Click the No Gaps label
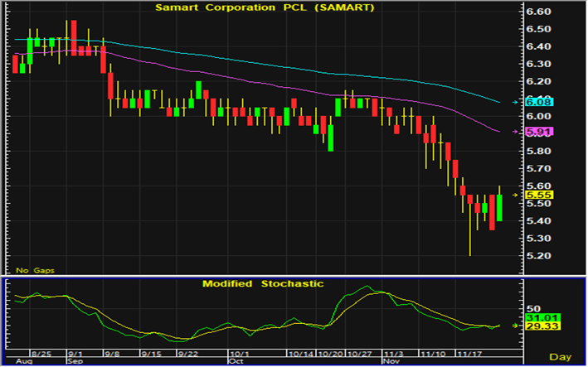This screenshot has width=588, height=367. point(36,270)
